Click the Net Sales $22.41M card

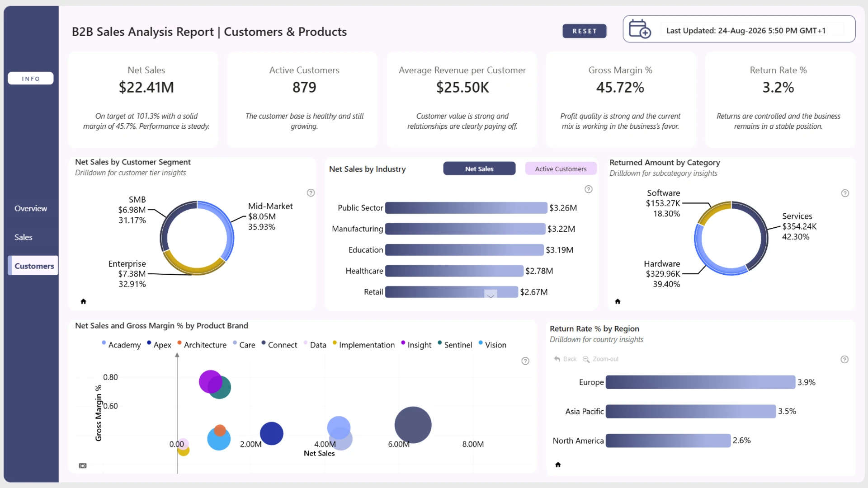(x=143, y=100)
